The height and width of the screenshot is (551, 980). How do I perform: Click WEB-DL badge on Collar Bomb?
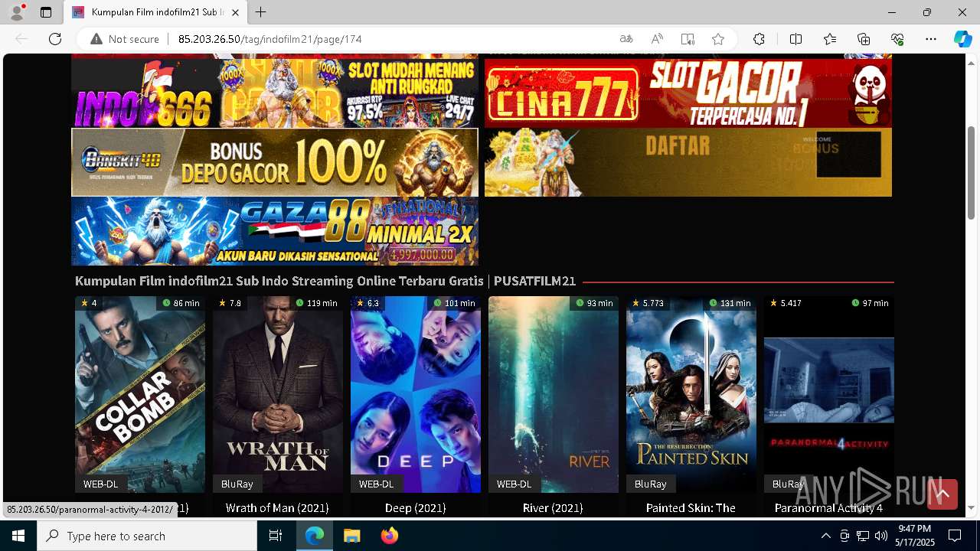pyautogui.click(x=101, y=484)
